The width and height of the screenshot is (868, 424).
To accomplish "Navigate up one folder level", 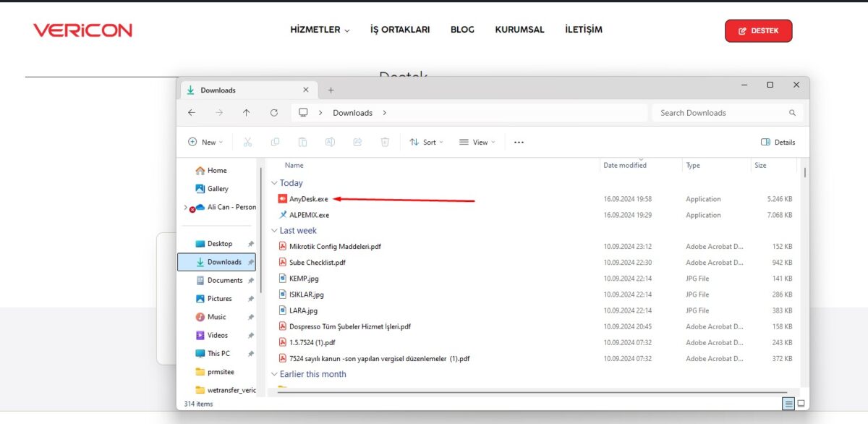I will pyautogui.click(x=246, y=113).
